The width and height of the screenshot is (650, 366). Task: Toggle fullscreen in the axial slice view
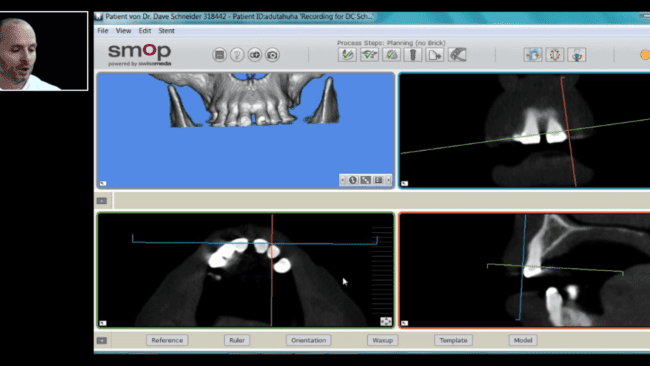click(386, 322)
